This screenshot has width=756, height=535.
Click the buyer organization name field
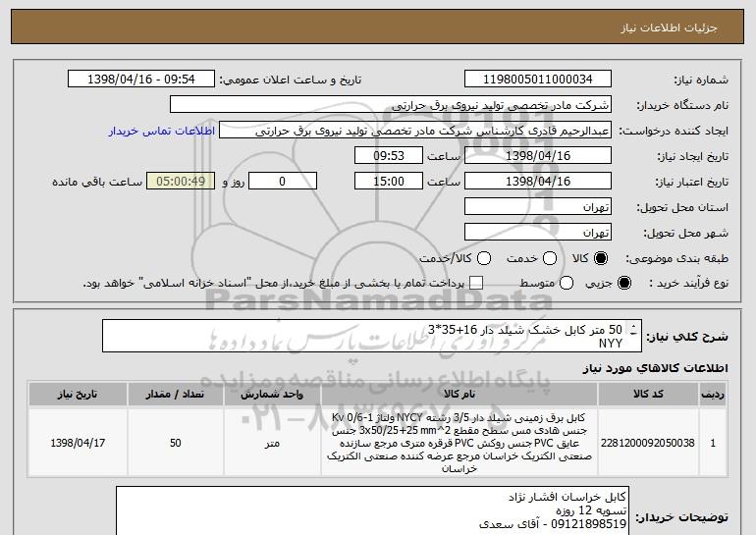[x=391, y=105]
